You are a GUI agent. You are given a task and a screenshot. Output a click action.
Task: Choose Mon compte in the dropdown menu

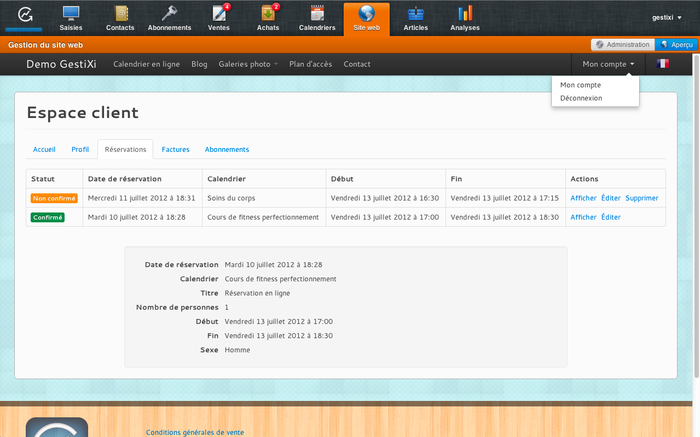581,85
